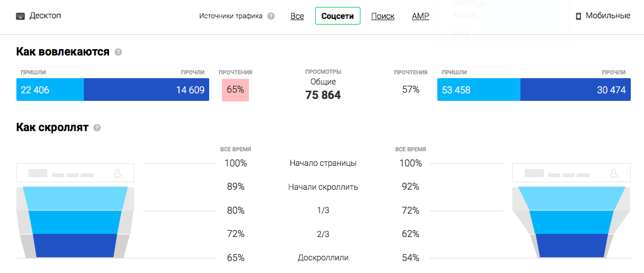
Task: Select the Все traffic source tab
Action: tap(297, 16)
